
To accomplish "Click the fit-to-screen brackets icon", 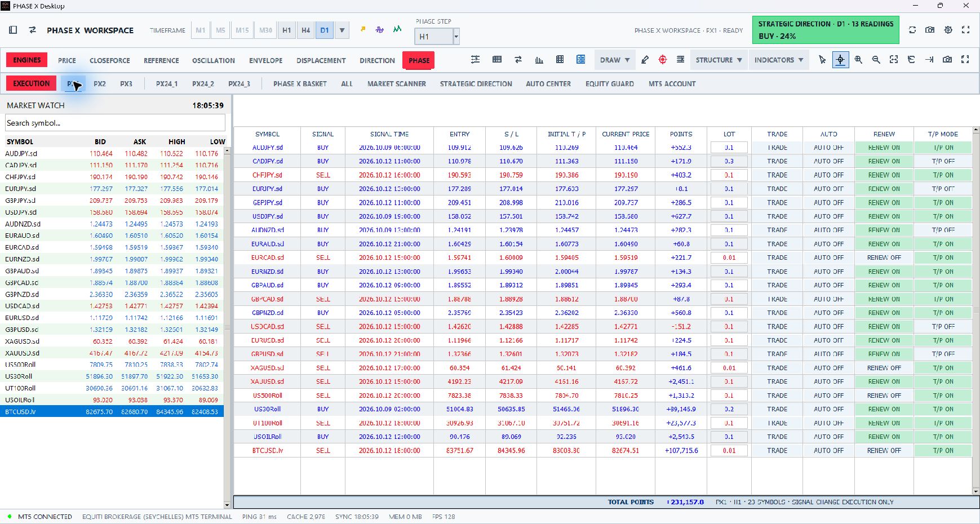I will click(x=894, y=60).
